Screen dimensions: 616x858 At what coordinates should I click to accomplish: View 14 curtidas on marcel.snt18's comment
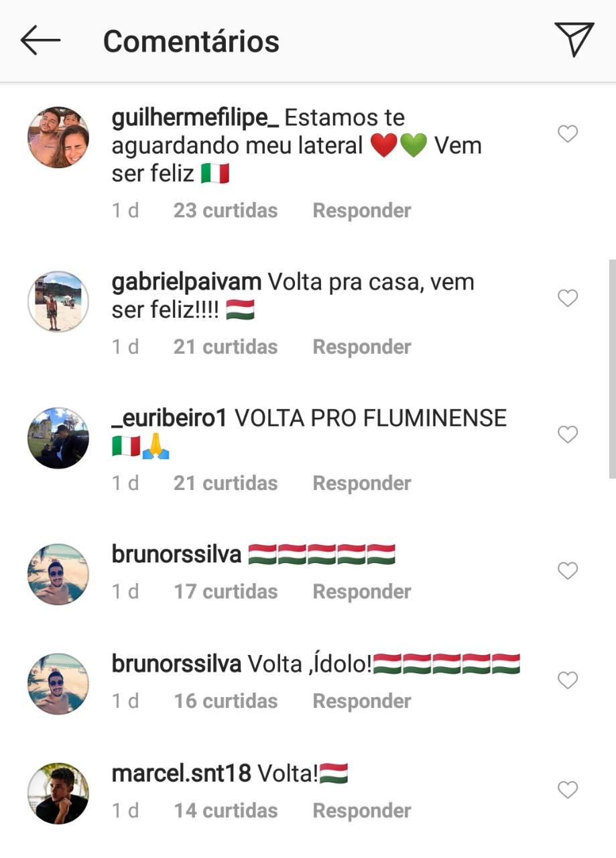225,811
